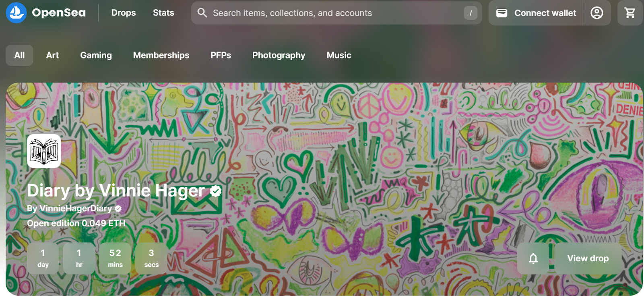Click the verified badge beside Diary by Vinnie Hager
This screenshot has height=296, width=644.
(216, 191)
